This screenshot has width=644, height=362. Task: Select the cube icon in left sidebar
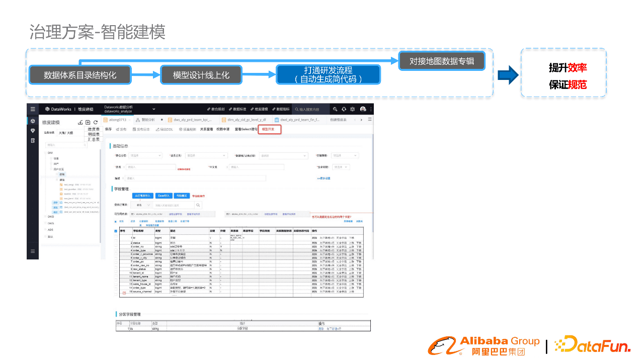point(33,121)
